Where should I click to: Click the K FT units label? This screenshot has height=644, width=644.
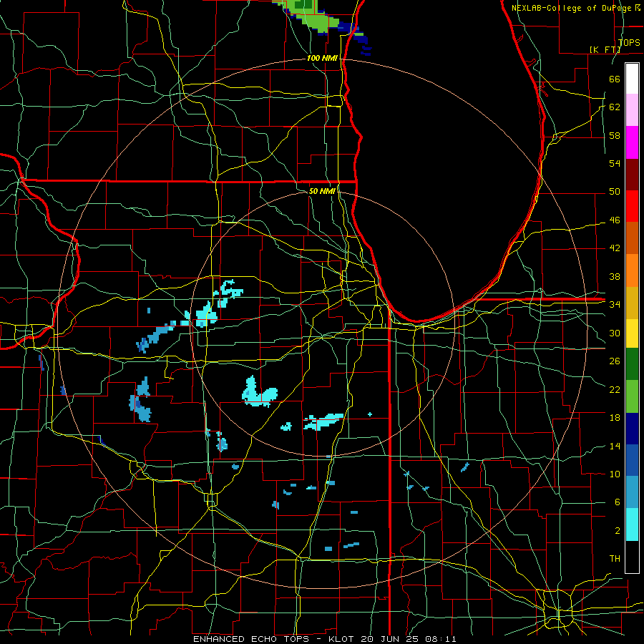point(605,49)
